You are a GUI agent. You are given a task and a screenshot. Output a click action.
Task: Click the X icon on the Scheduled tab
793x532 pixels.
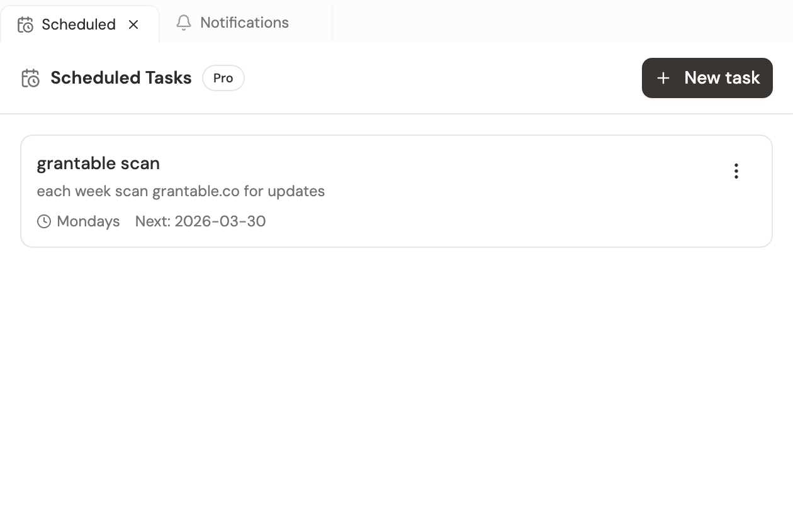pyautogui.click(x=133, y=25)
